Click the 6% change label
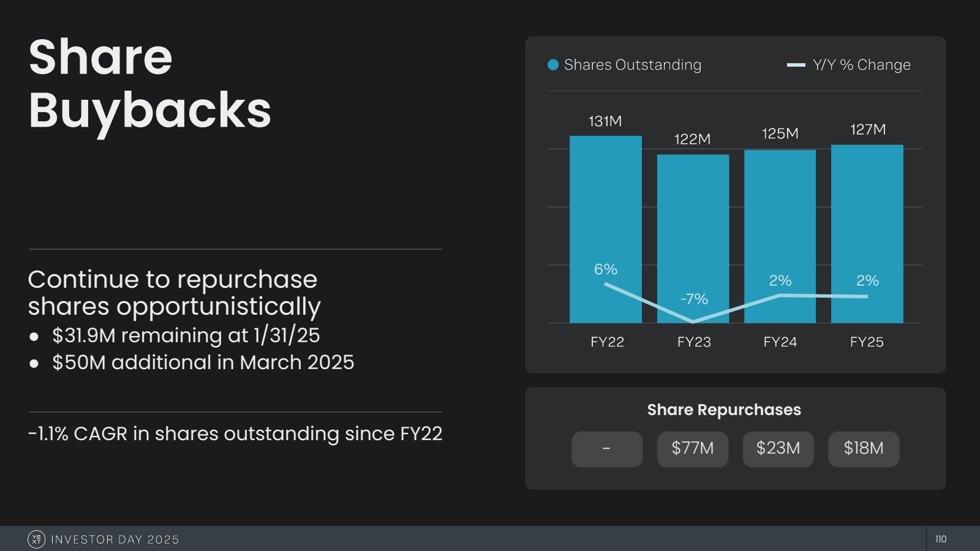This screenshot has width=980, height=551. click(606, 269)
